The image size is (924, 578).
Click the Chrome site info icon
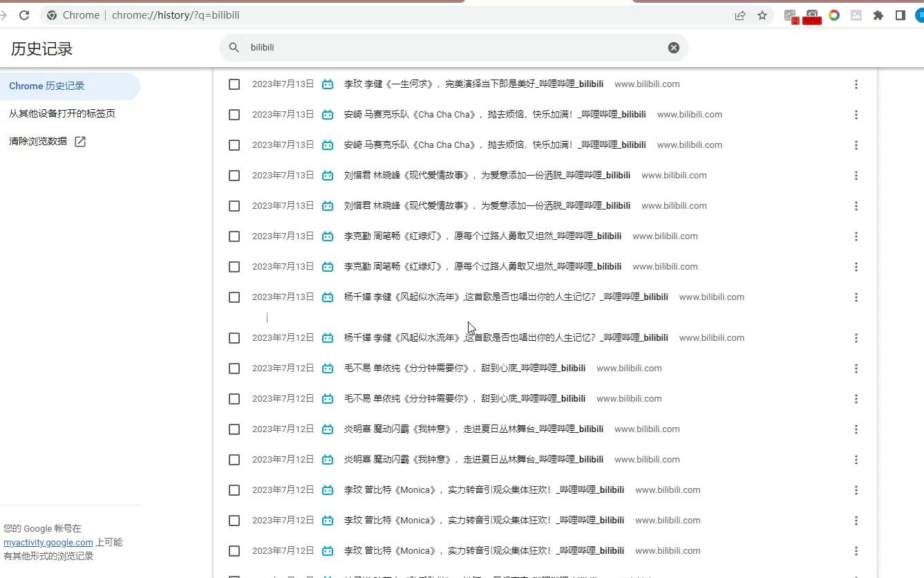[x=52, y=15]
